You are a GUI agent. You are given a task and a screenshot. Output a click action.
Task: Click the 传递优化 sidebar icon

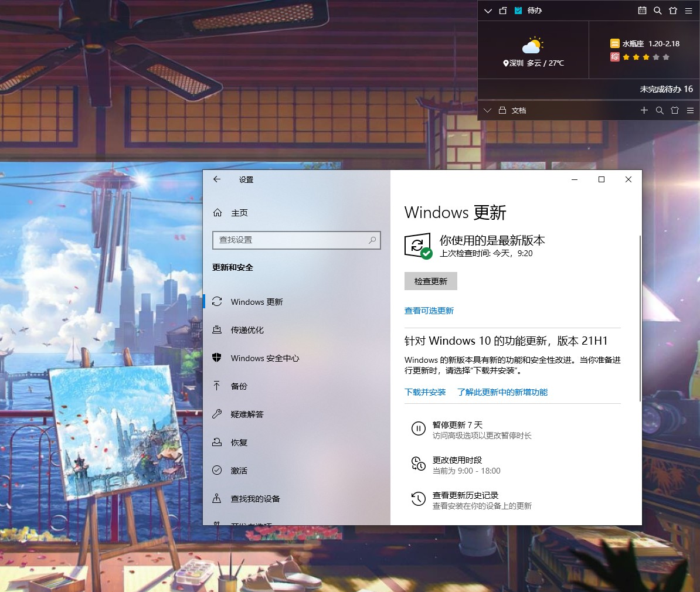(x=217, y=329)
